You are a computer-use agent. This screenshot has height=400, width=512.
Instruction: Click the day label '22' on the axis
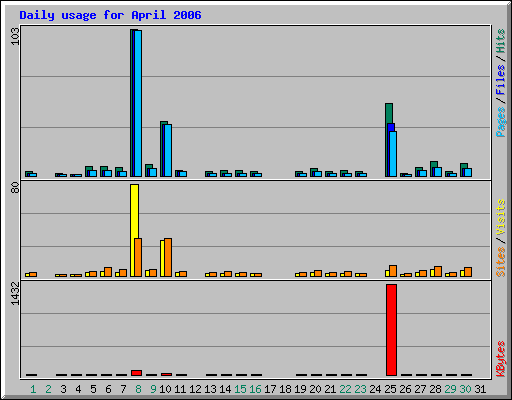click(345, 389)
